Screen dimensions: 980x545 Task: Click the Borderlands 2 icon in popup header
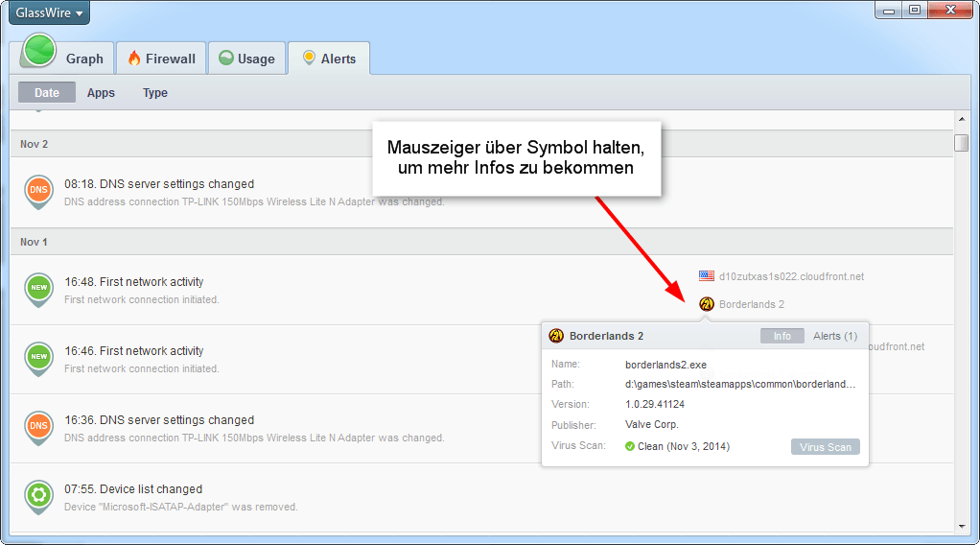pos(555,336)
